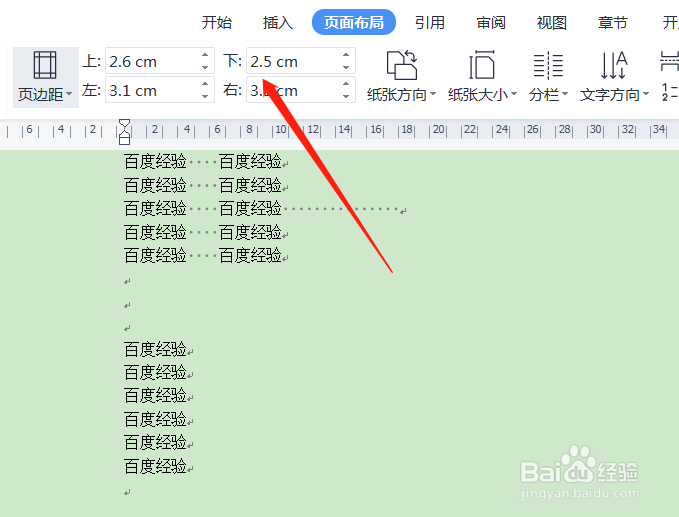
Task: Open the 章节 tab
Action: pyautogui.click(x=613, y=23)
